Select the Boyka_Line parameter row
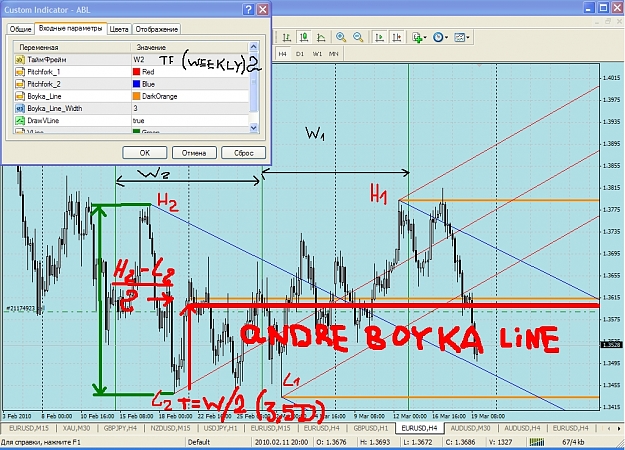Screen dimensions: 625x450 [x=131, y=96]
